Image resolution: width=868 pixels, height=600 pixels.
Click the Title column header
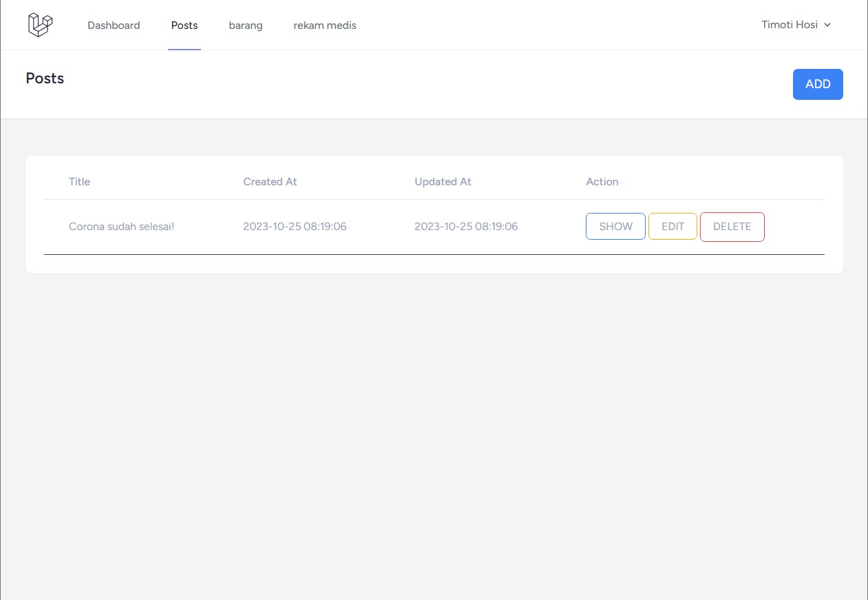coord(78,181)
